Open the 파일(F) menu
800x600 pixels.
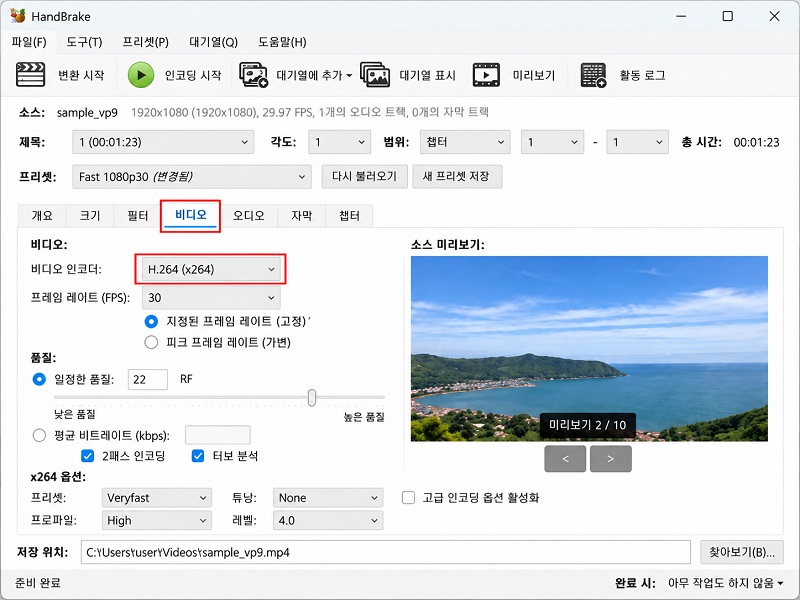coord(29,42)
